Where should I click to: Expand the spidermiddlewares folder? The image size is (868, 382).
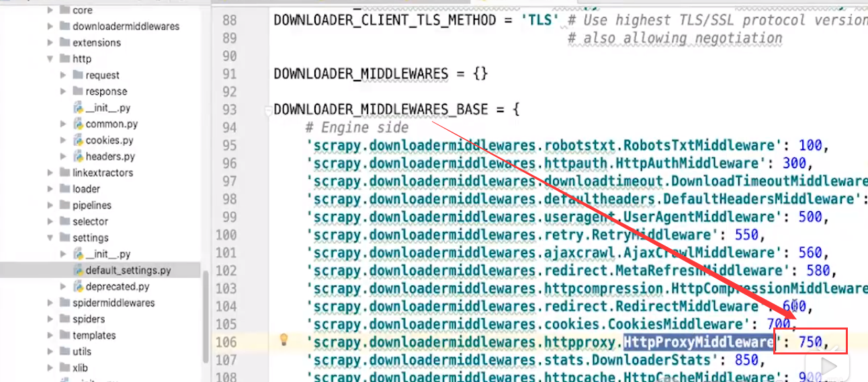tap(50, 303)
